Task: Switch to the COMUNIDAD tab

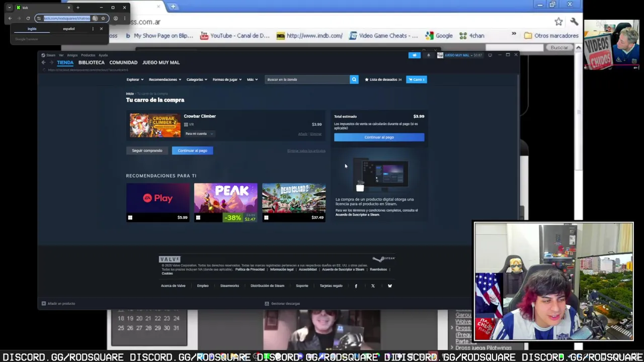Action: tap(123, 62)
